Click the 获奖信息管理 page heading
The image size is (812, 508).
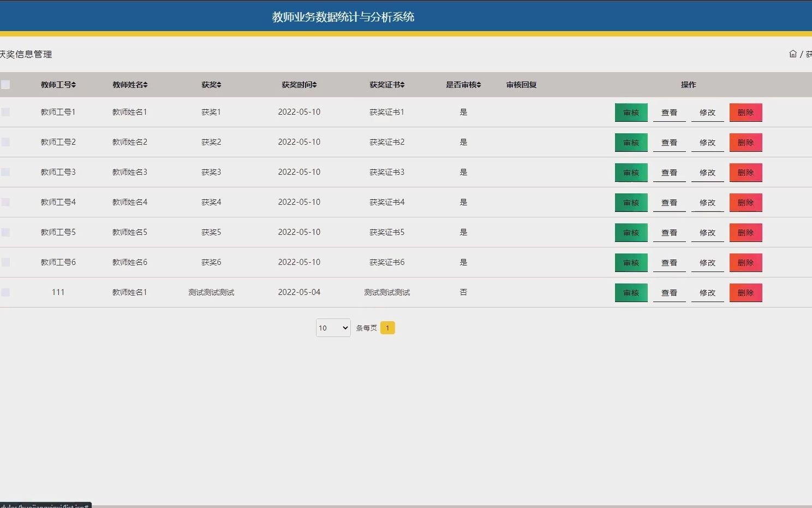pos(26,54)
